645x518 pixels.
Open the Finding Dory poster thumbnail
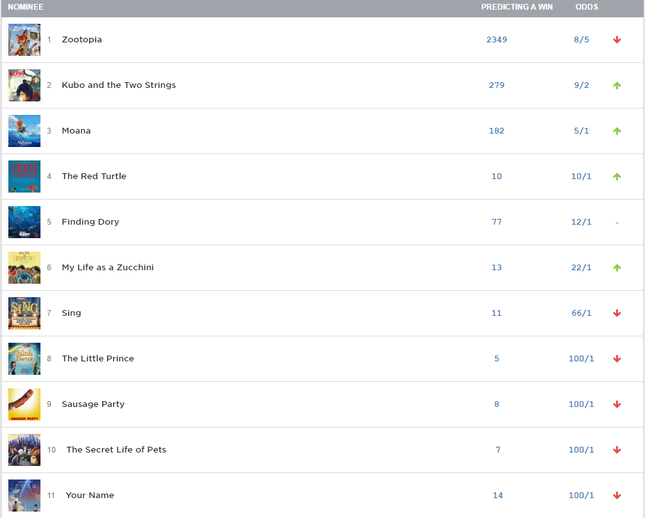(24, 222)
